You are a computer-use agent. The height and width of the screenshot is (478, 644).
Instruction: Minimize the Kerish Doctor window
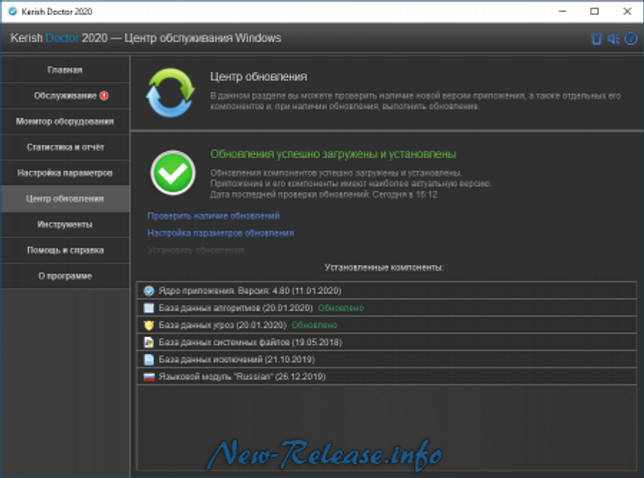coord(563,11)
